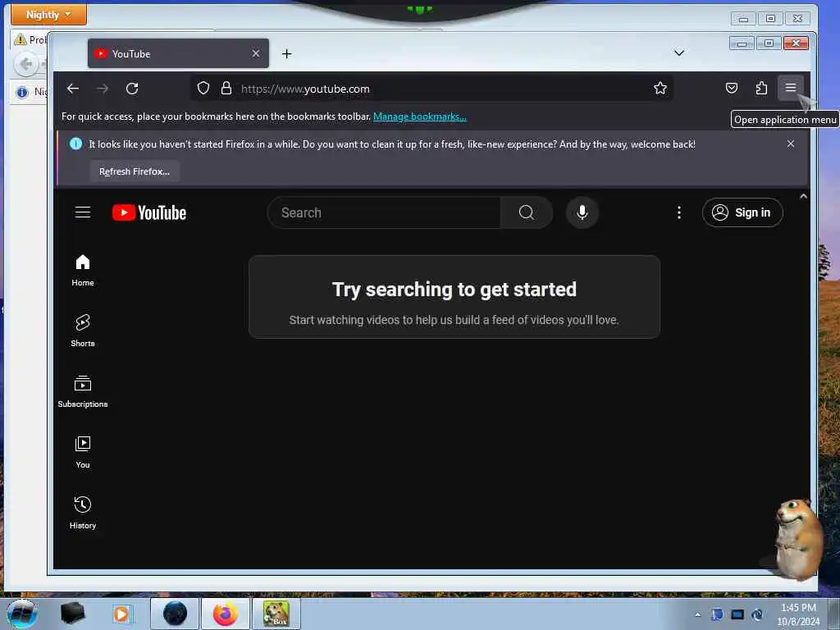Image resolution: width=840 pixels, height=630 pixels.
Task: Click the page scrollbar up arrow
Action: 803,196
